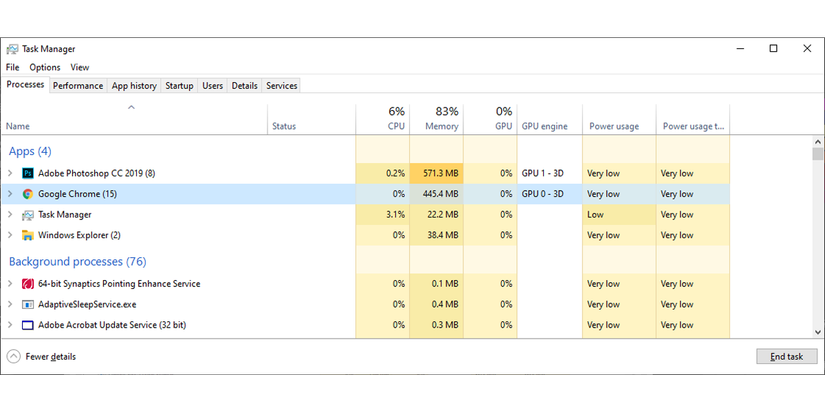Sort by the Memory column header
This screenshot has width=825, height=413.
pyautogui.click(x=436, y=119)
